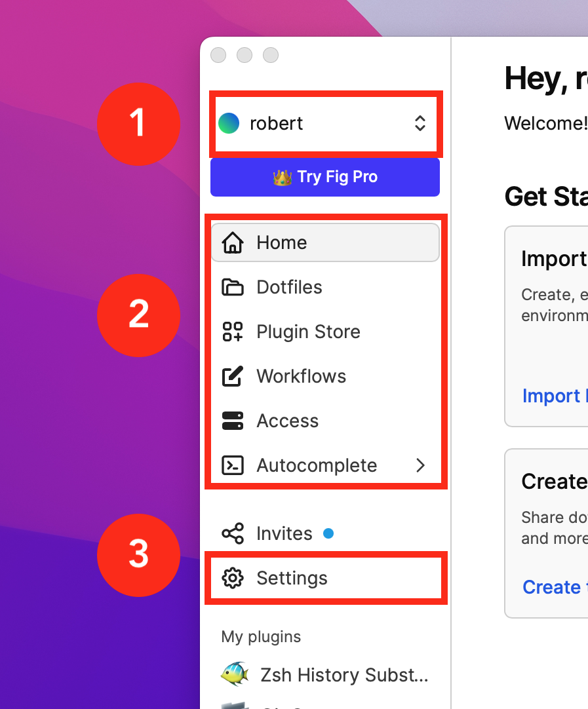The image size is (588, 709).
Task: Open the Plugin Store page
Action: (x=325, y=332)
